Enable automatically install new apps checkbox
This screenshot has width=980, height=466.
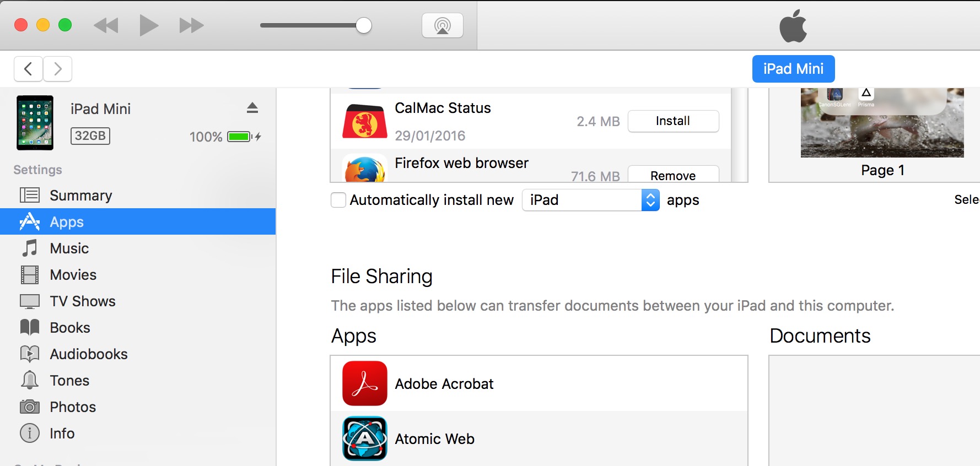(338, 200)
